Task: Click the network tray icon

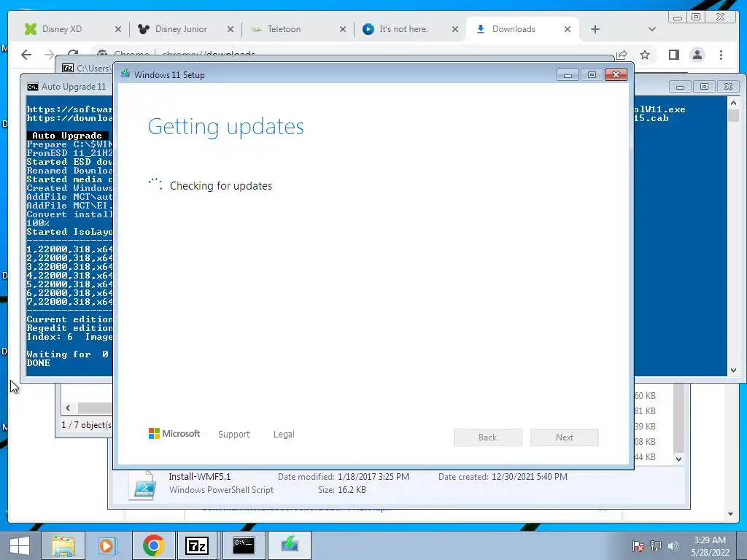Action: 656,546
